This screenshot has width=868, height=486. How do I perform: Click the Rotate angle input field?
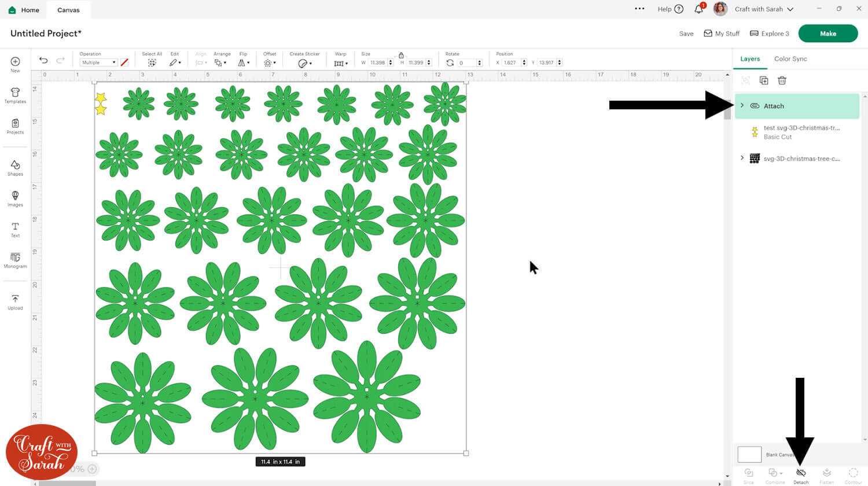coord(466,62)
